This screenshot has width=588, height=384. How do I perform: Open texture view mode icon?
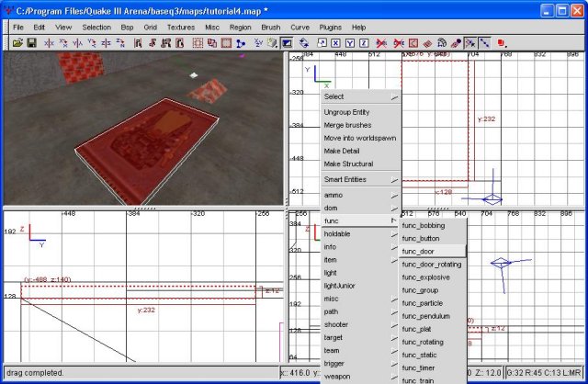click(272, 43)
